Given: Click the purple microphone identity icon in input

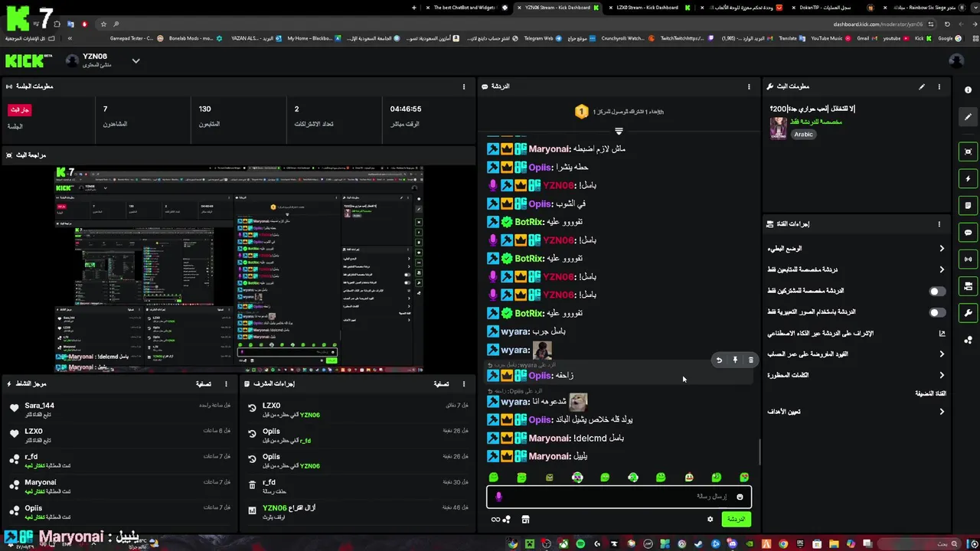Looking at the screenshot, I should point(498,497).
